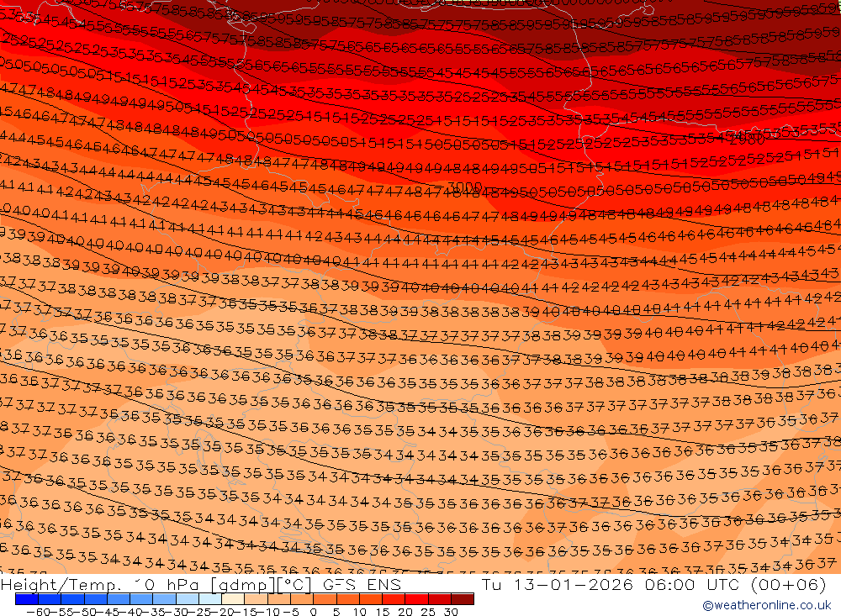Click legend swatch between -60 and -55
This screenshot has height=616, width=841.
[50, 599]
